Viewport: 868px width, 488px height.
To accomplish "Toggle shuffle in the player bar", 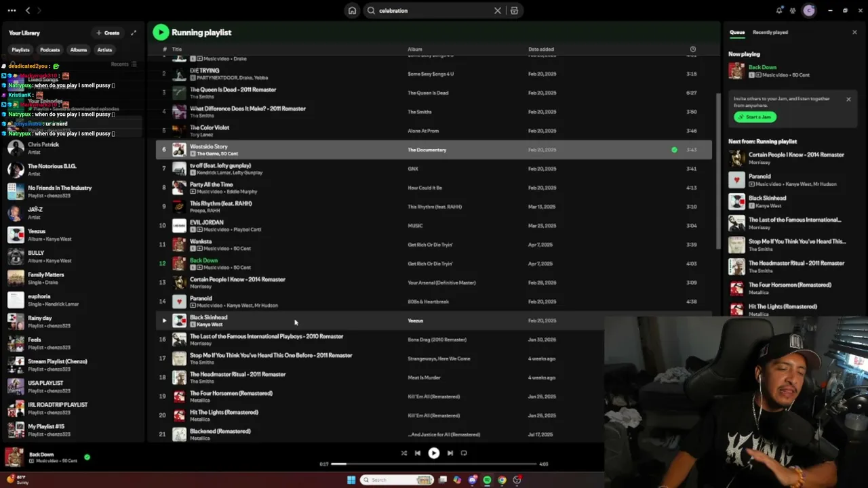I will click(x=403, y=453).
